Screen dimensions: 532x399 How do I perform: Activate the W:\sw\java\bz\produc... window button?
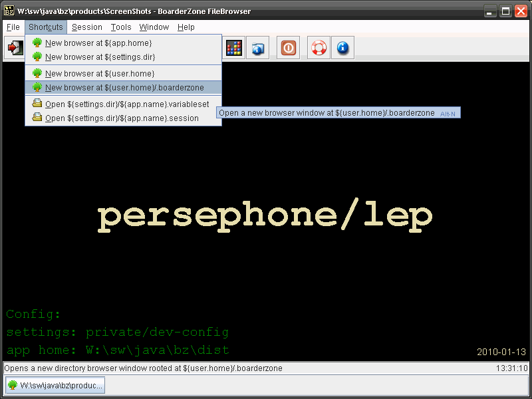pos(55,386)
